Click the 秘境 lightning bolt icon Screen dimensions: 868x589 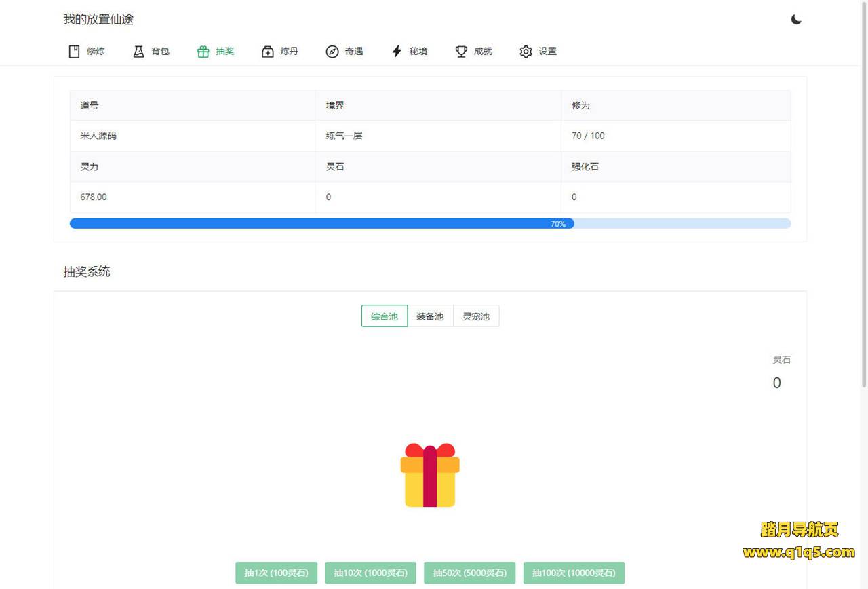tap(397, 52)
